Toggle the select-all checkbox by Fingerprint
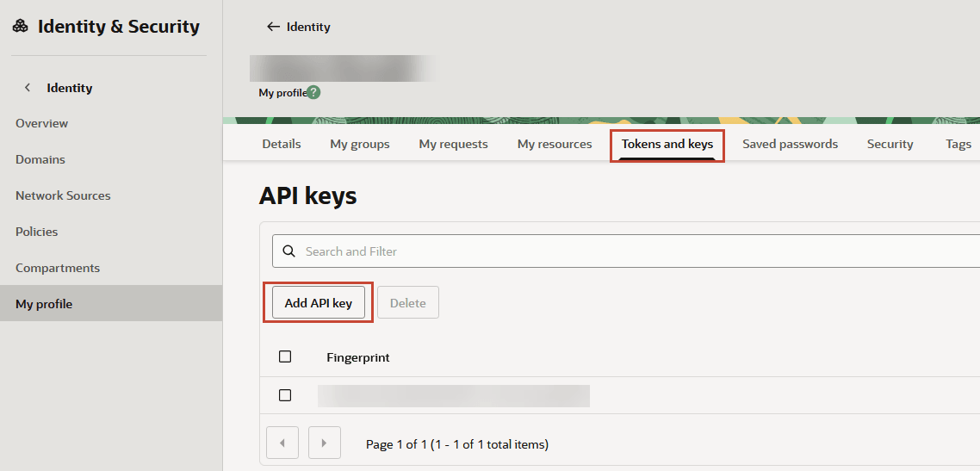The image size is (980, 471). click(x=285, y=356)
